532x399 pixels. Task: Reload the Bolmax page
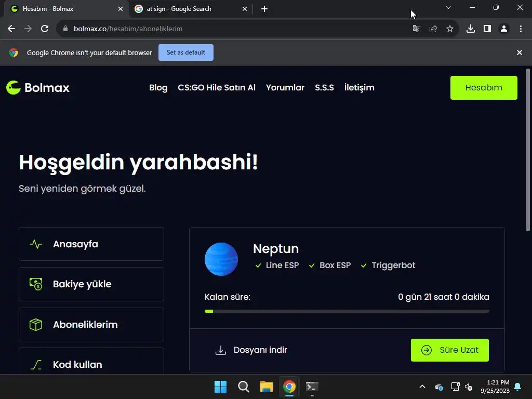tap(45, 29)
